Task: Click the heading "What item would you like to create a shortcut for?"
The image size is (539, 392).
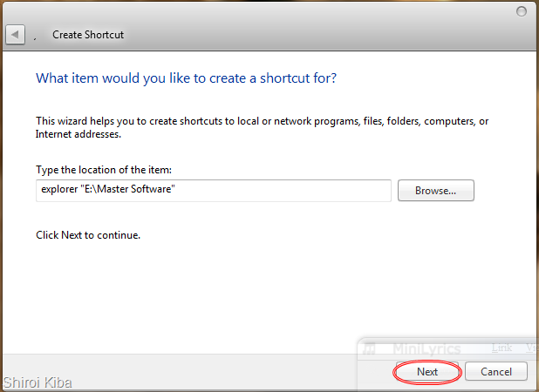Action: coord(186,78)
